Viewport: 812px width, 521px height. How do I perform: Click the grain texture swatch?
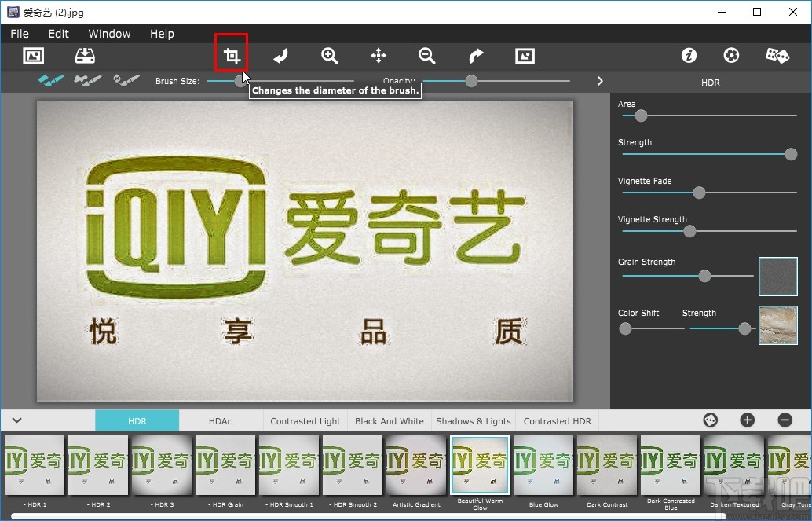click(777, 277)
